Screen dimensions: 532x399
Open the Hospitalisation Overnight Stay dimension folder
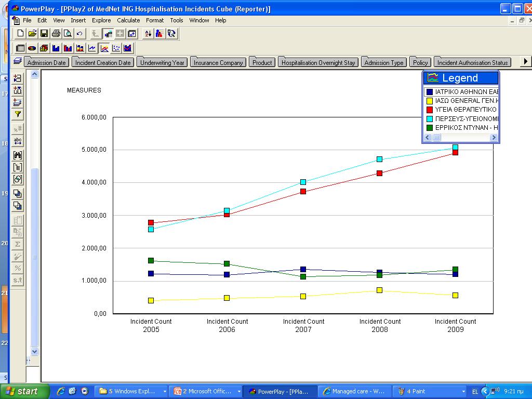pyautogui.click(x=318, y=62)
